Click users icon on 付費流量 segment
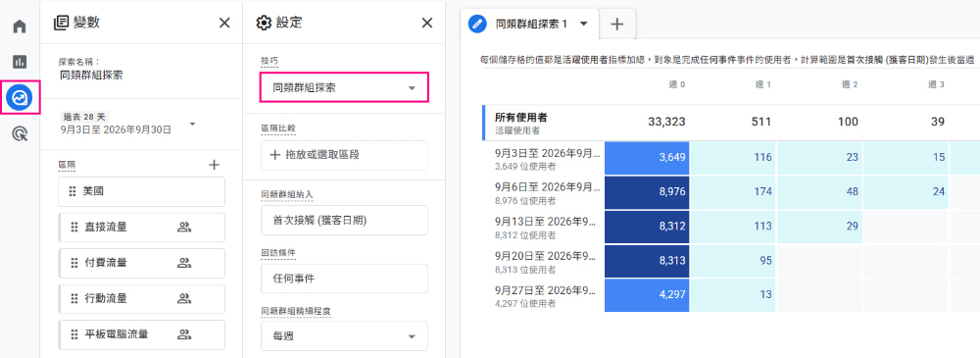This screenshot has width=980, height=358. click(184, 263)
